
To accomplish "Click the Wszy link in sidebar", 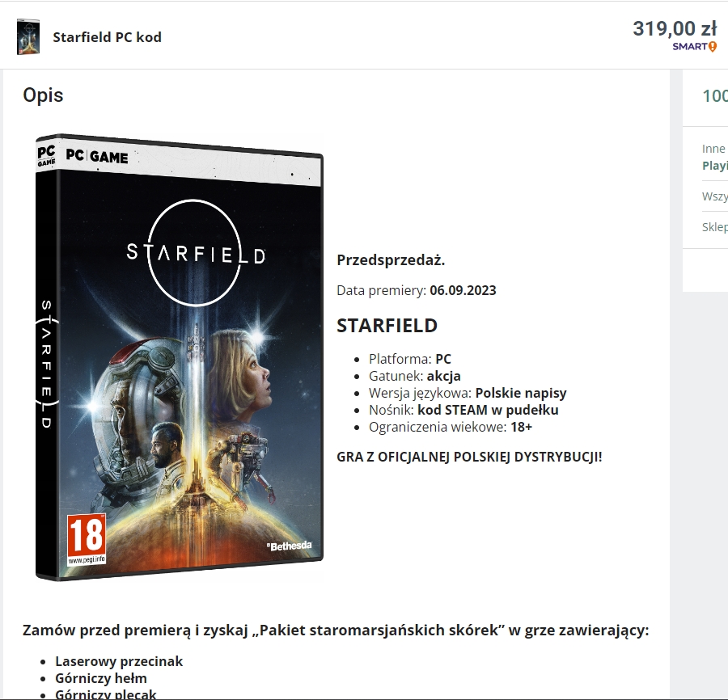I will [x=715, y=196].
